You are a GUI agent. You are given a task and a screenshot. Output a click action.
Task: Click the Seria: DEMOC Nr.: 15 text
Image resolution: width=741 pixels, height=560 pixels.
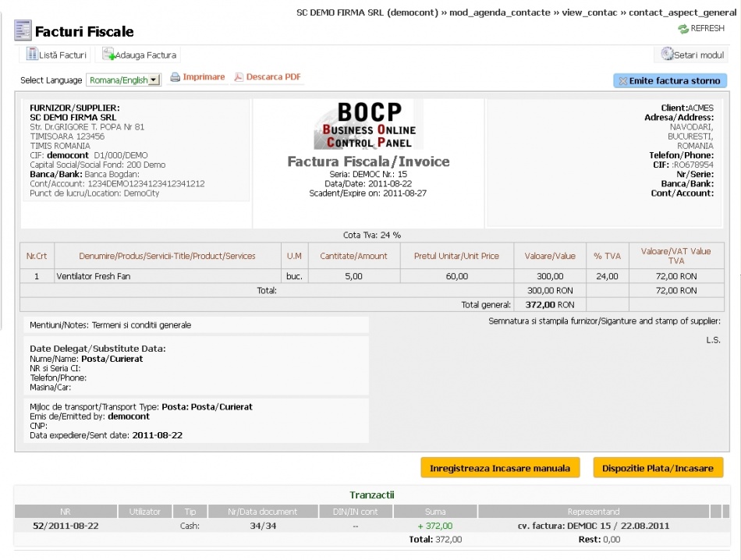368,175
